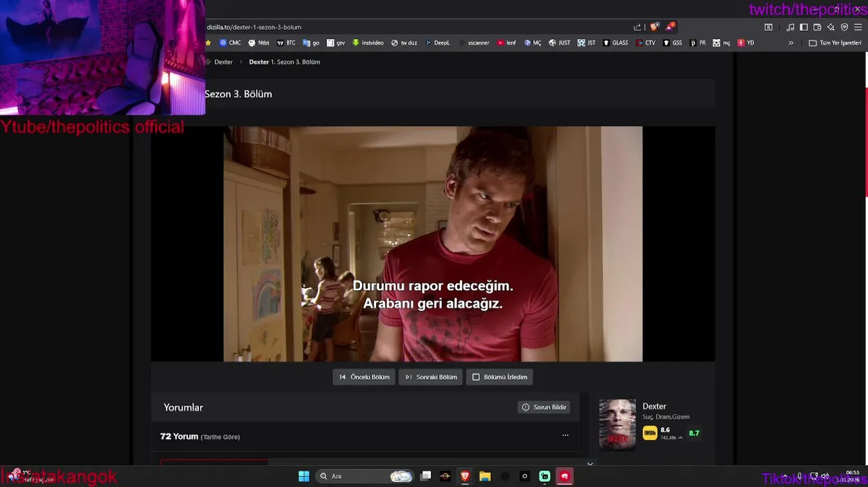
Task: Open the comments three-dots options menu
Action: click(566, 436)
